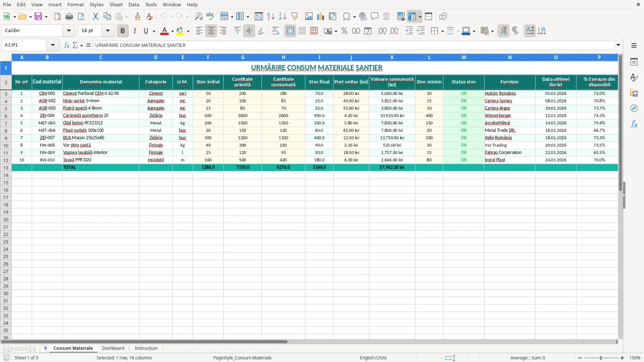Screen dimensions: 644x362
Task: Open the Font Name dropdown
Action: [69, 31]
